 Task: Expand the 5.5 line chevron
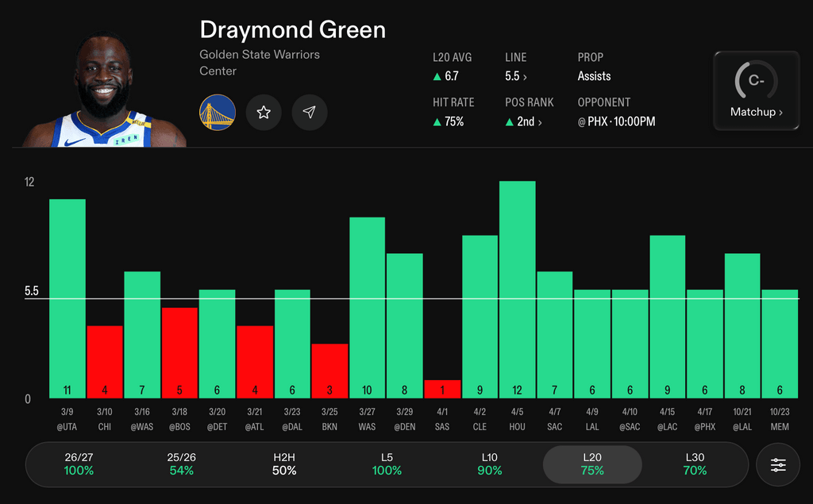click(x=526, y=77)
